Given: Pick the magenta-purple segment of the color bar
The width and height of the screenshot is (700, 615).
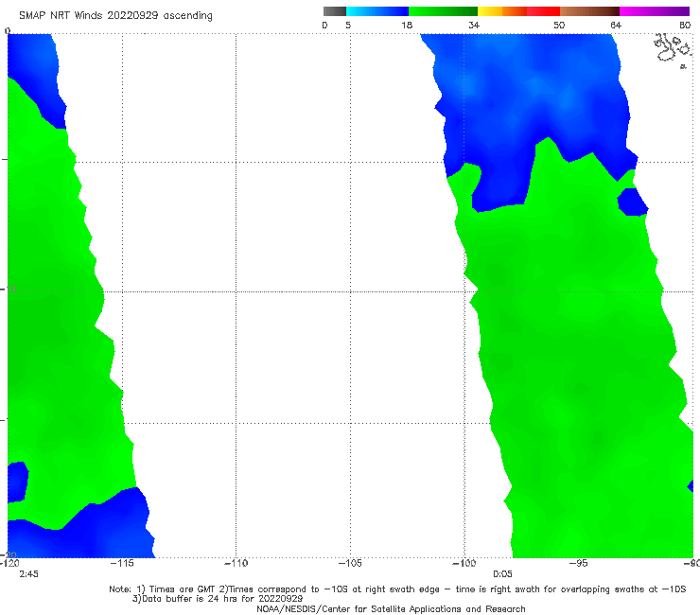Looking at the screenshot, I should pyautogui.click(x=655, y=11).
